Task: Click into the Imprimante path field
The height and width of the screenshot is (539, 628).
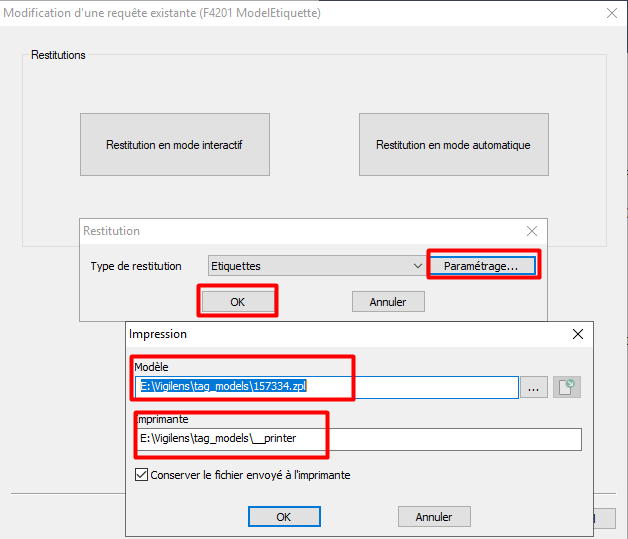Action: coord(357,439)
